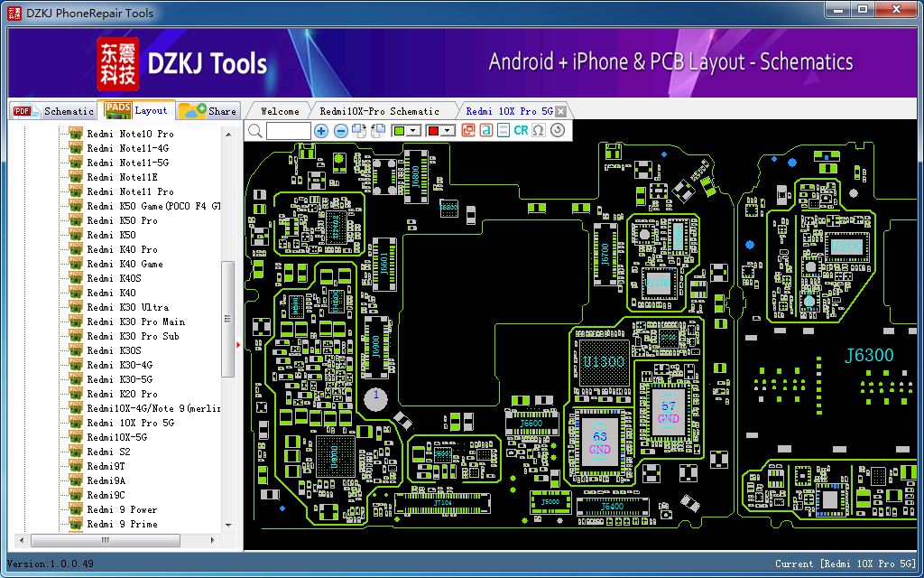Open the Redmi10X-Pro Schematic tab
Screen dimensions: 924x578
[x=380, y=111]
